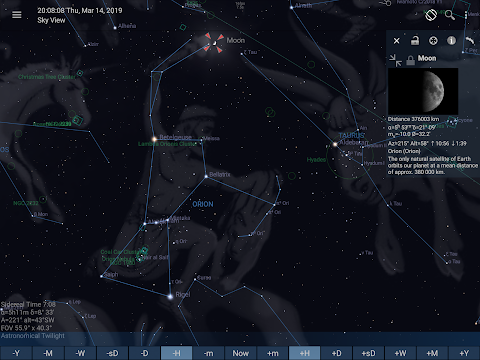Advance one day with +D
480x360 pixels.
tap(336, 353)
